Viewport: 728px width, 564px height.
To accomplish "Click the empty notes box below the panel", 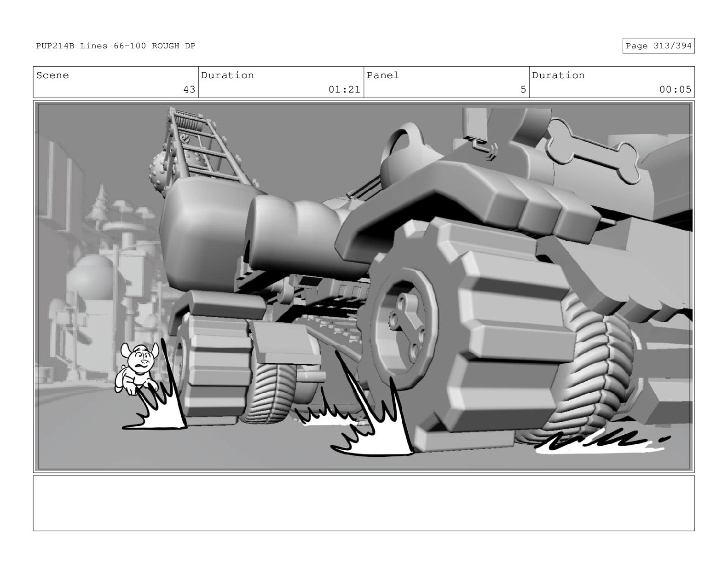I will point(364,503).
